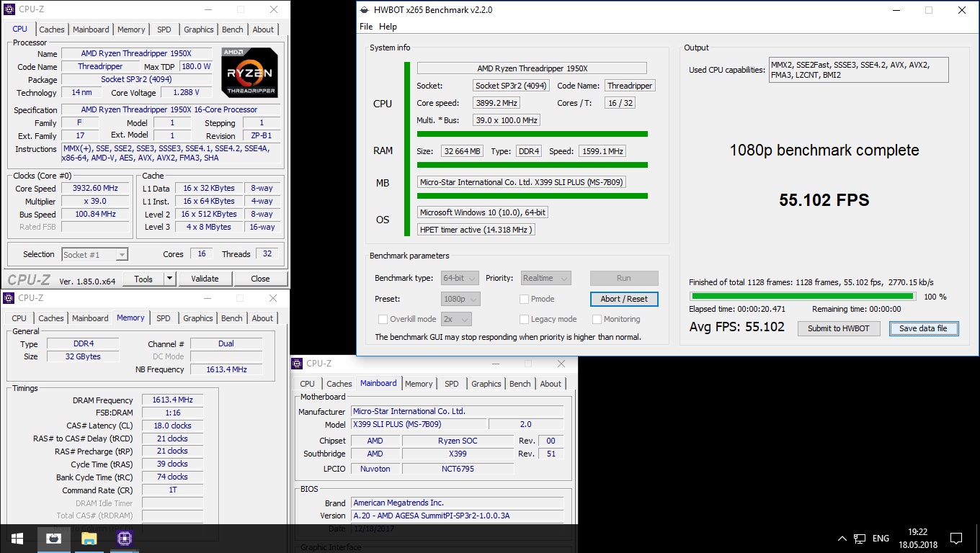Click the Save data file button
This screenshot has height=553, width=980.
[923, 328]
